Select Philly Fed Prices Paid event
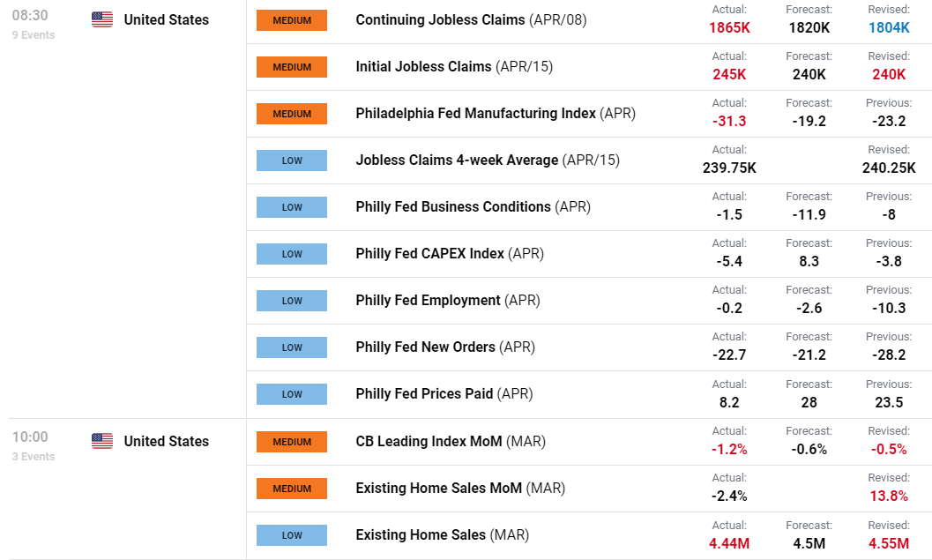932x560 pixels. tap(444, 393)
